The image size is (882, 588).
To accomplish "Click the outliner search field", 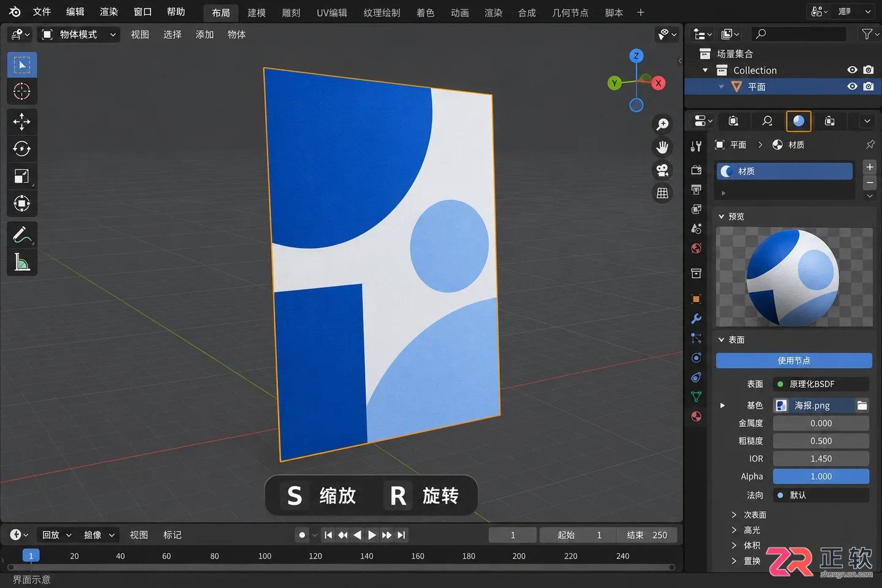I will (799, 34).
